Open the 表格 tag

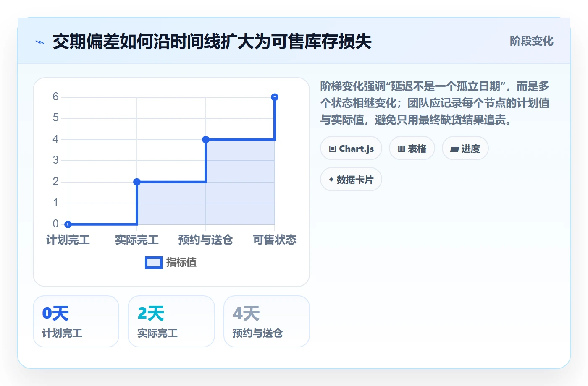pos(412,149)
